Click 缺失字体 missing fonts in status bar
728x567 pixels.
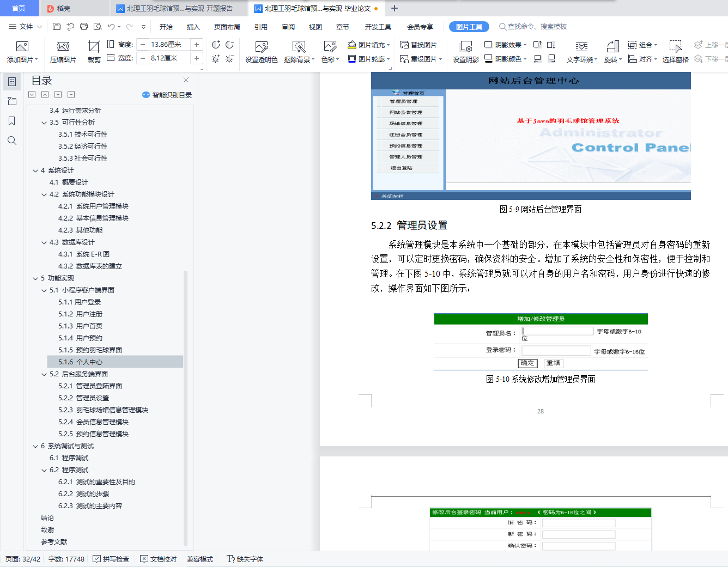245,559
